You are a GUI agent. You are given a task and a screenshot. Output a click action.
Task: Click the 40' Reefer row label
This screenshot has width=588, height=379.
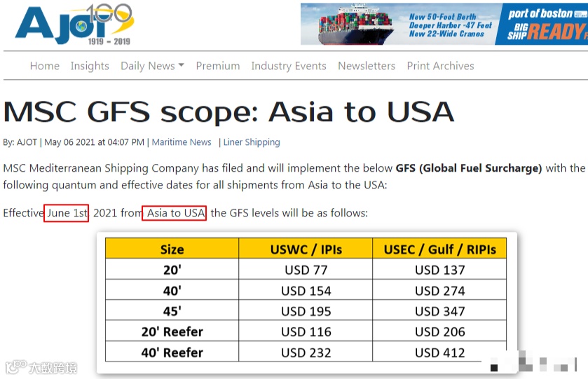[172, 352]
